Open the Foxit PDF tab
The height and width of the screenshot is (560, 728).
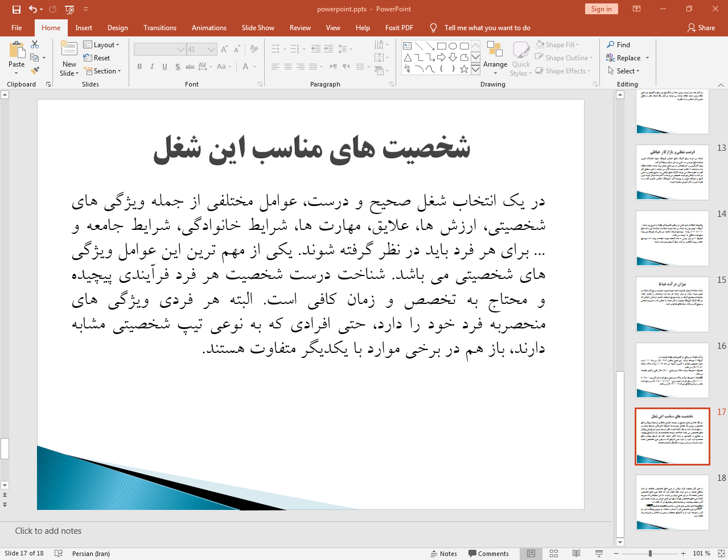[399, 27]
